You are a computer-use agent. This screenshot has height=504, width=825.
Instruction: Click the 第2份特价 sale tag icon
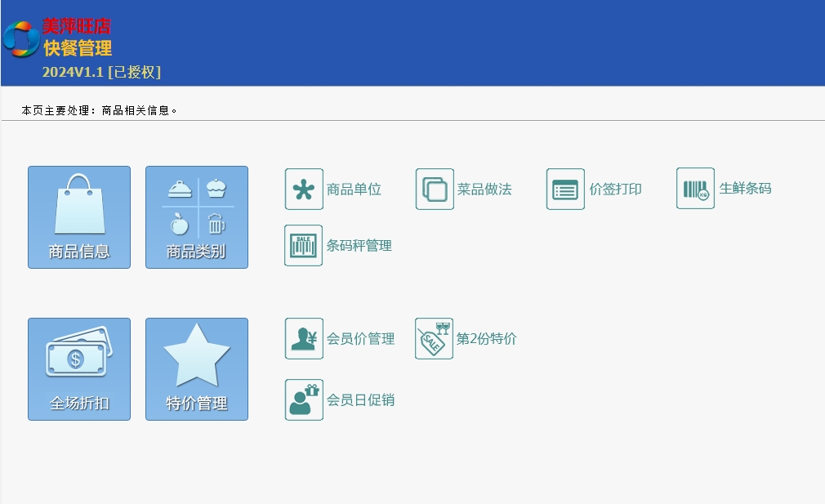click(434, 338)
